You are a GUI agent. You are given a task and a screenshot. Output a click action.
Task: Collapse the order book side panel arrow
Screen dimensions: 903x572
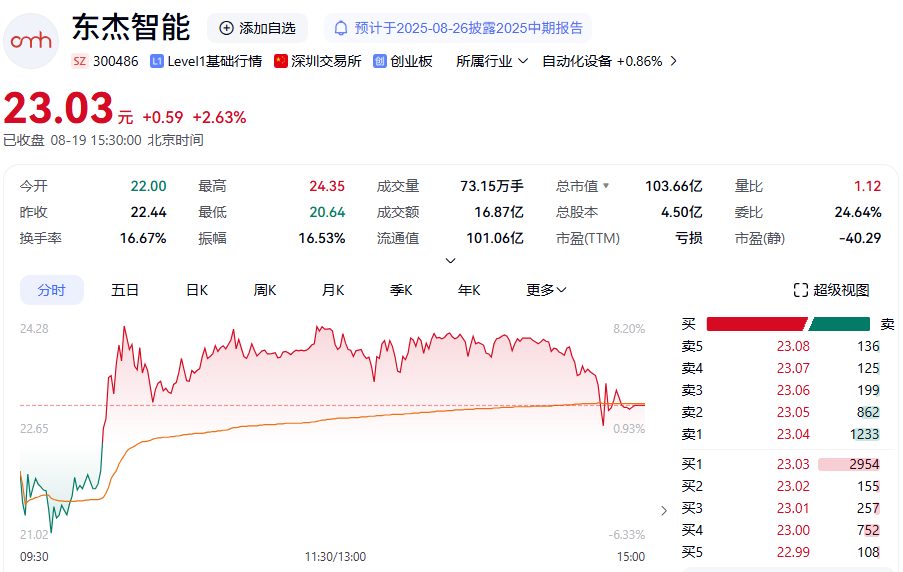coord(664,510)
